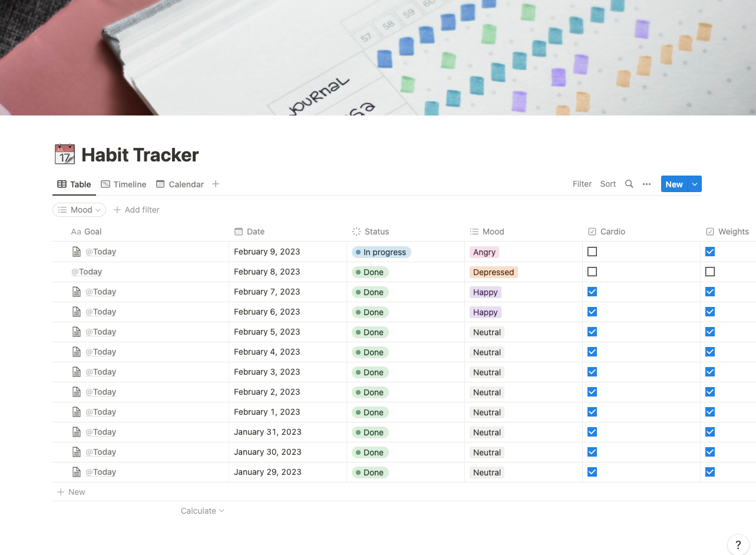Viewport: 756px width, 555px height.
Task: Uncheck Cardio box for February 7, 2023
Action: 592,292
